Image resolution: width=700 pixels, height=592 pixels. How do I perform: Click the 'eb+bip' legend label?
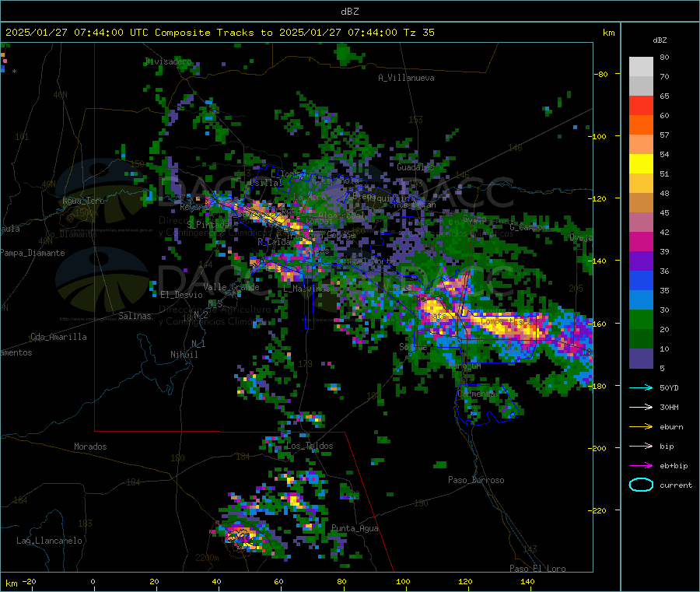(674, 466)
